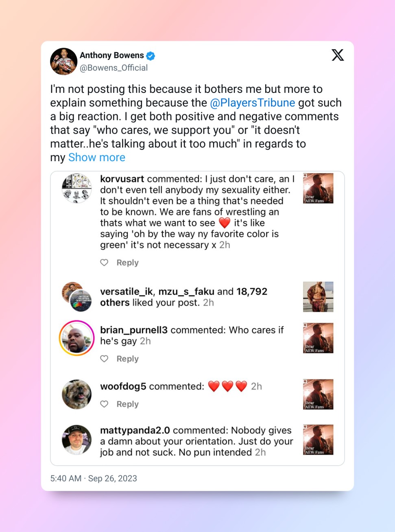The height and width of the screenshot is (532, 395).
Task: Open Dear AEW Fans thumbnail beside korvusart
Action: tap(318, 188)
